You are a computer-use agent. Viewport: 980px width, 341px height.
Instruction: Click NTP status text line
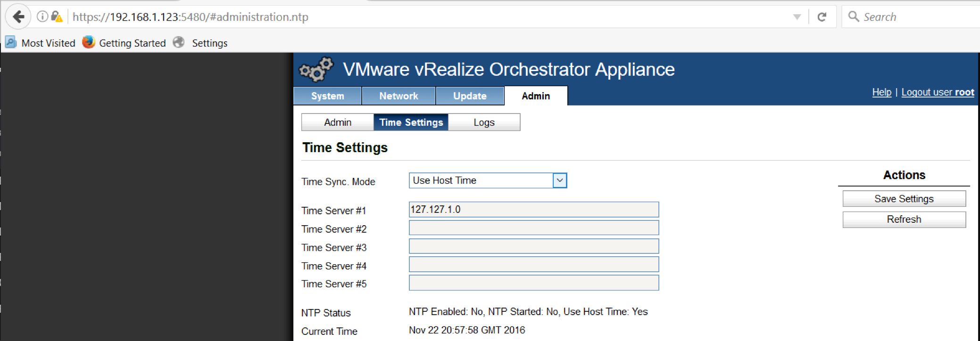tap(528, 312)
